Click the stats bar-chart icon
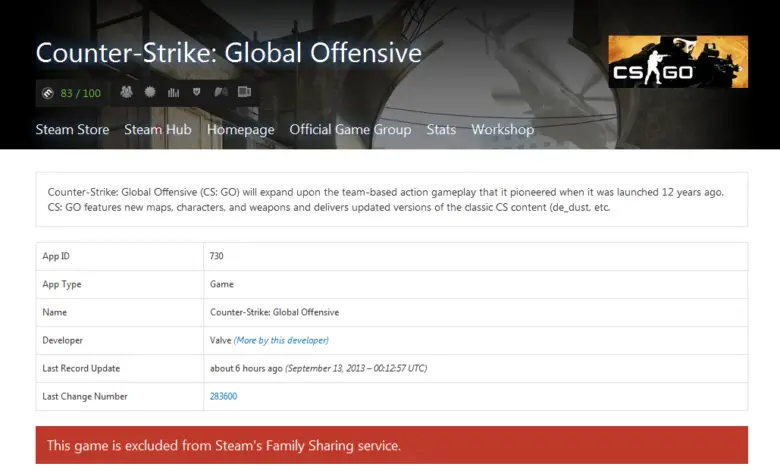This screenshot has width=780, height=470. click(173, 92)
